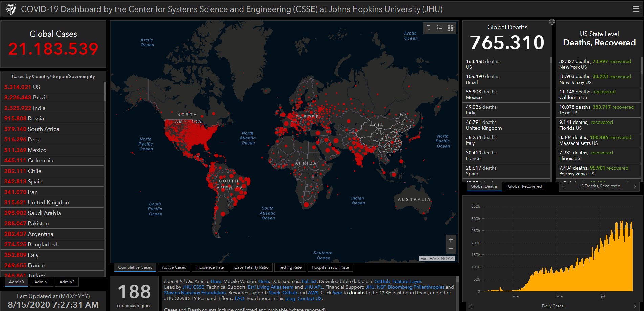The height and width of the screenshot is (311, 644).
Task: Advance the Daily Cases chart with right arrow
Action: [635, 306]
